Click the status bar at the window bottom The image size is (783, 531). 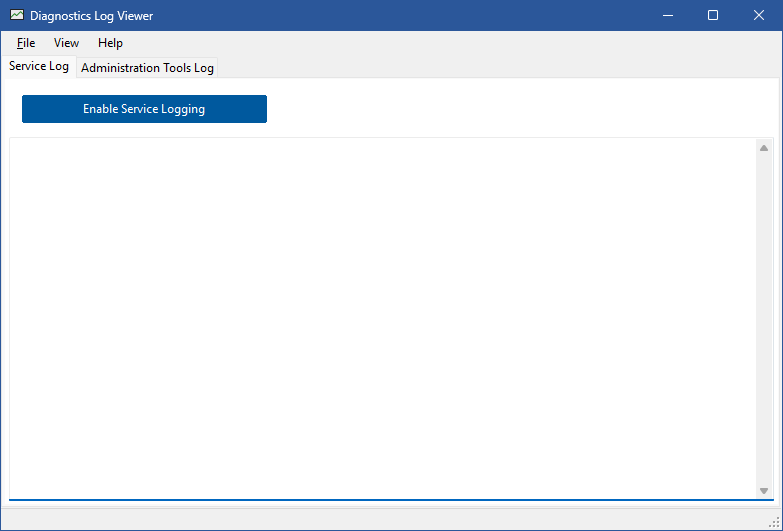click(380, 520)
